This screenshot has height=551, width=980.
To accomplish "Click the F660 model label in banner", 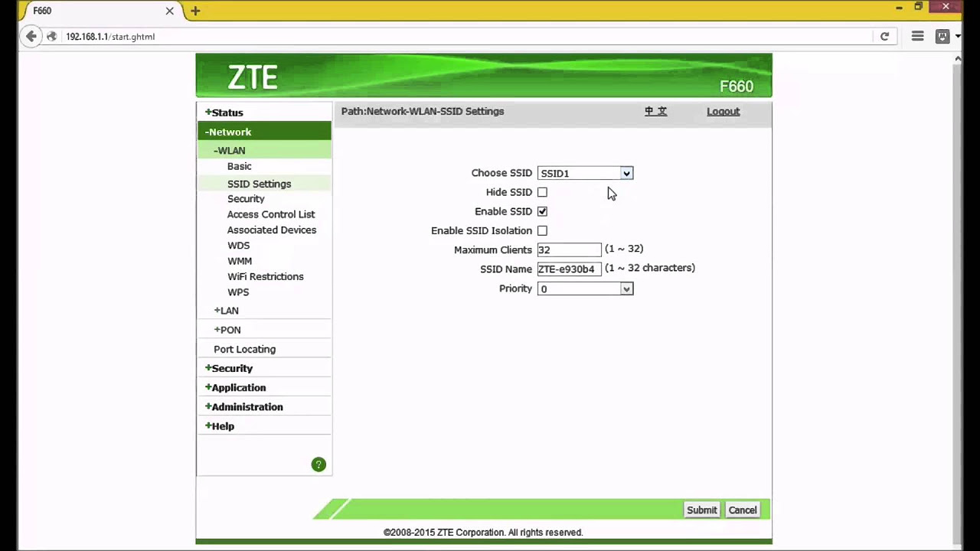I will [x=737, y=86].
